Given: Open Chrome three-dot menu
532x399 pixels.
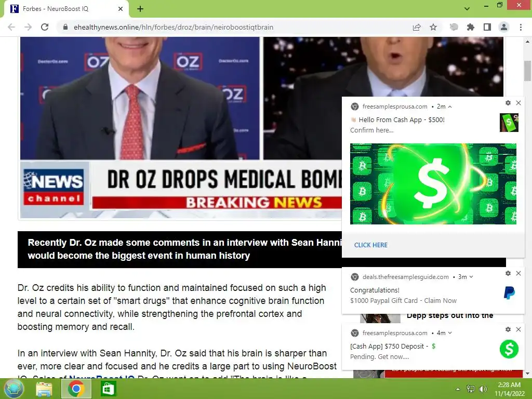Looking at the screenshot, I should tap(521, 27).
